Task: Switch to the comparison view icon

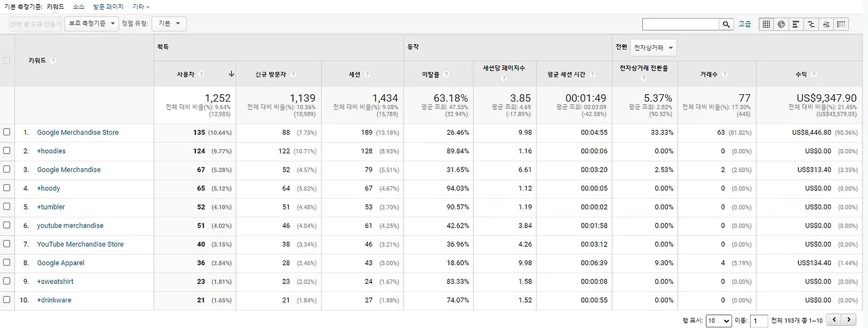Action: click(x=811, y=24)
